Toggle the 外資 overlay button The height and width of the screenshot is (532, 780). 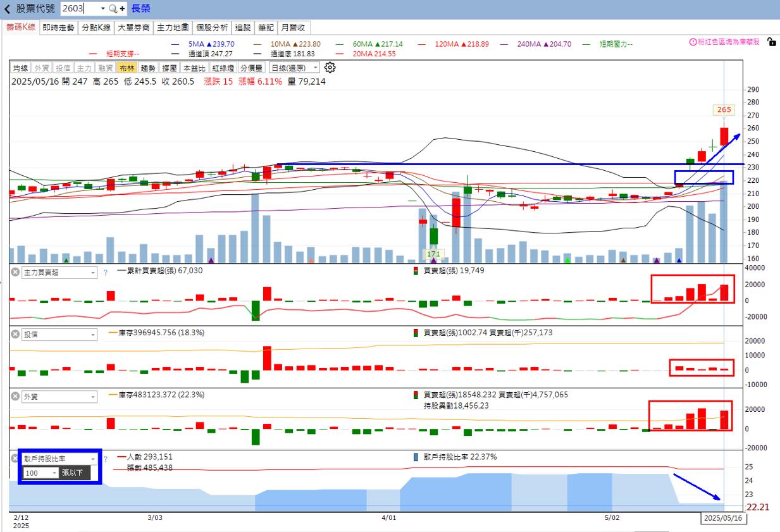point(42,68)
